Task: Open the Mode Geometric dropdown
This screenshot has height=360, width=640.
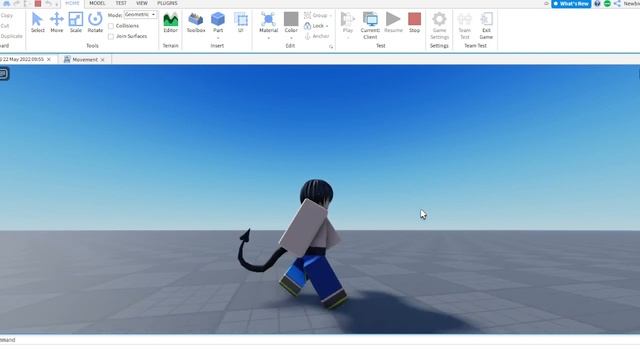Action: [x=140, y=15]
